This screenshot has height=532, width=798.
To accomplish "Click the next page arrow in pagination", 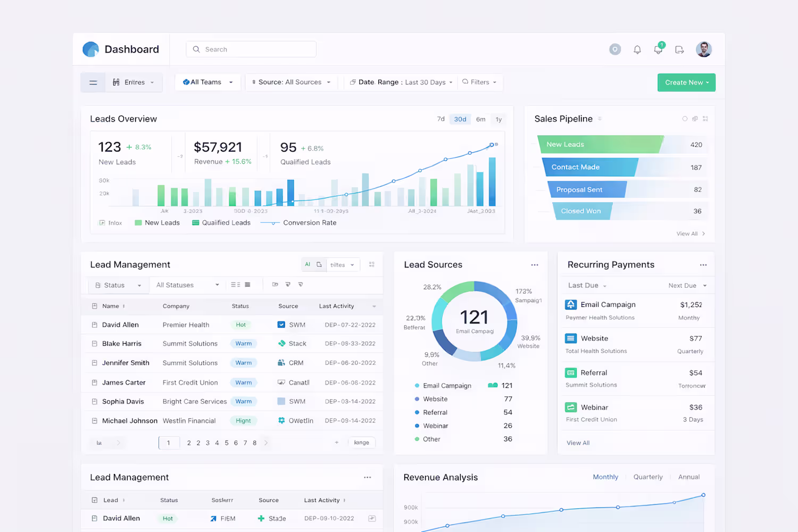I will tap(266, 443).
